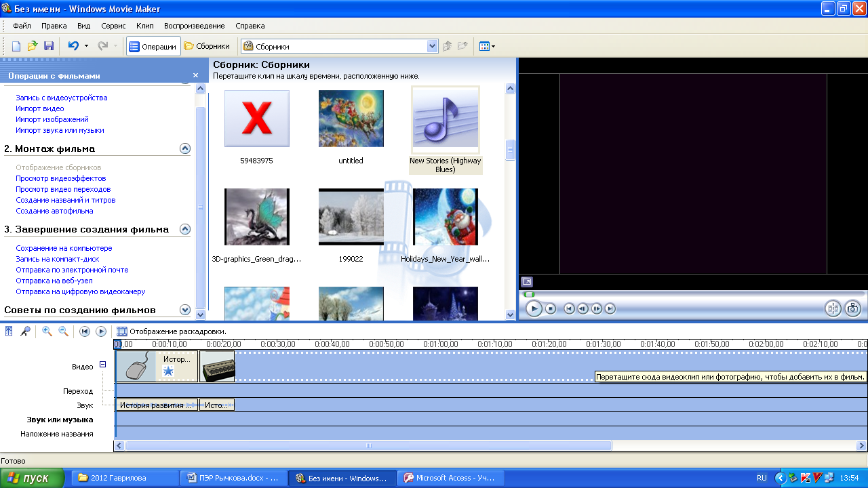The height and width of the screenshot is (488, 868).
Task: Select the 59483975 clip with red X
Action: coord(256,119)
